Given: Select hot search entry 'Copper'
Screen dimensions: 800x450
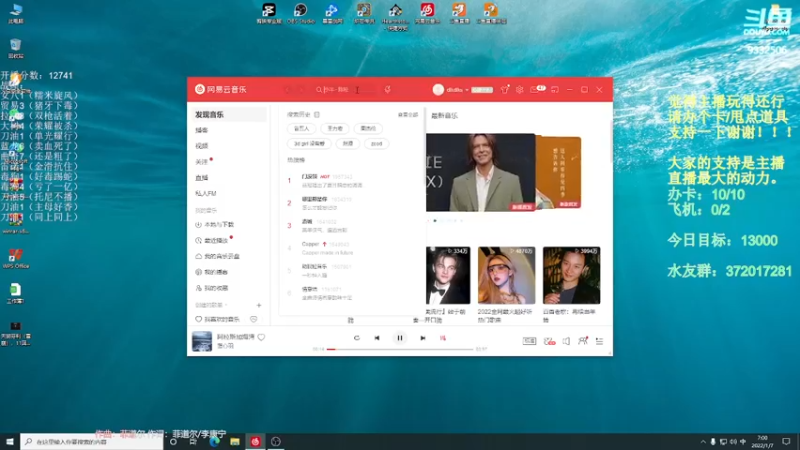Looking at the screenshot, I should [352, 248].
